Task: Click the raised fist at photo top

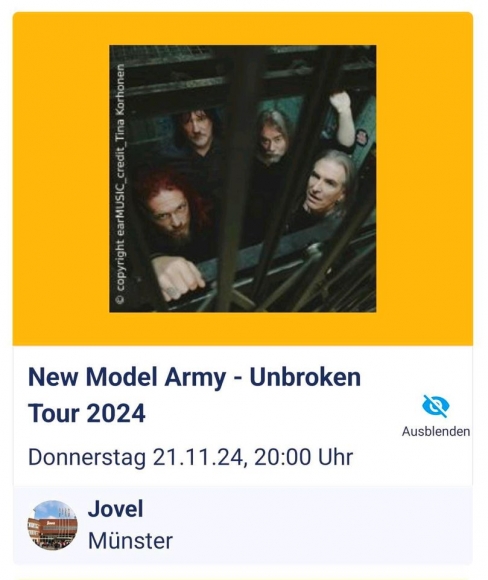Action: pos(341,102)
